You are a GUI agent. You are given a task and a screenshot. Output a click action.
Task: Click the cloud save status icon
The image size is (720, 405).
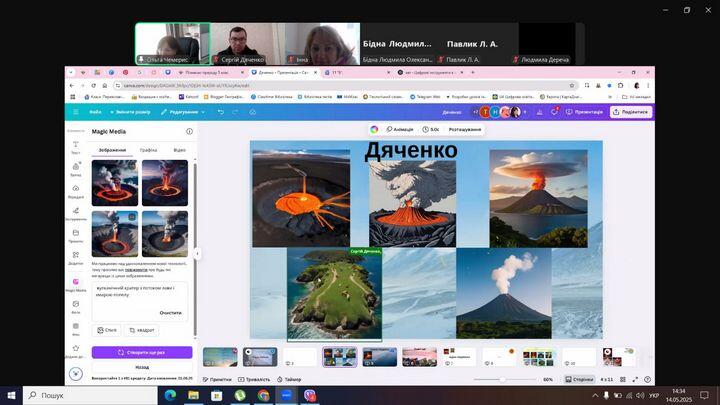tap(252, 112)
